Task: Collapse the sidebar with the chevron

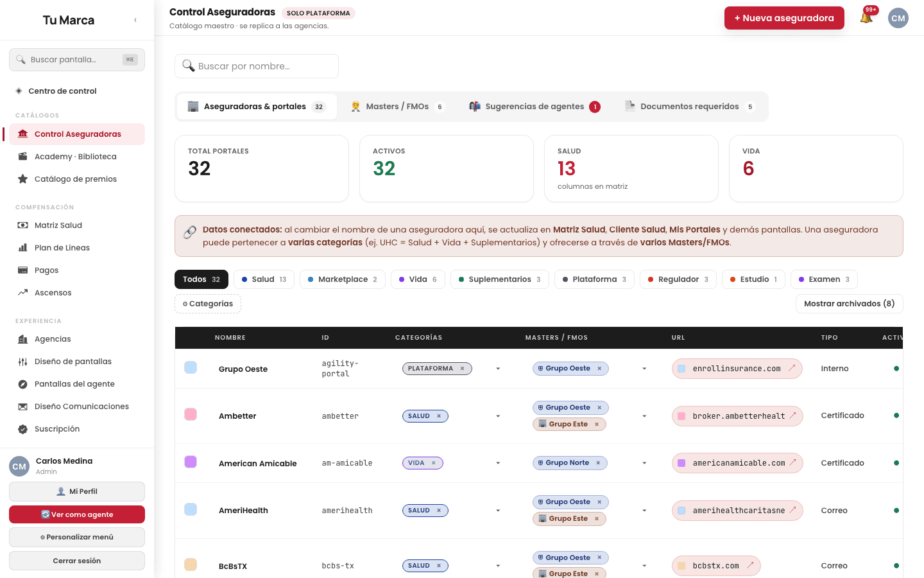Action: (135, 20)
